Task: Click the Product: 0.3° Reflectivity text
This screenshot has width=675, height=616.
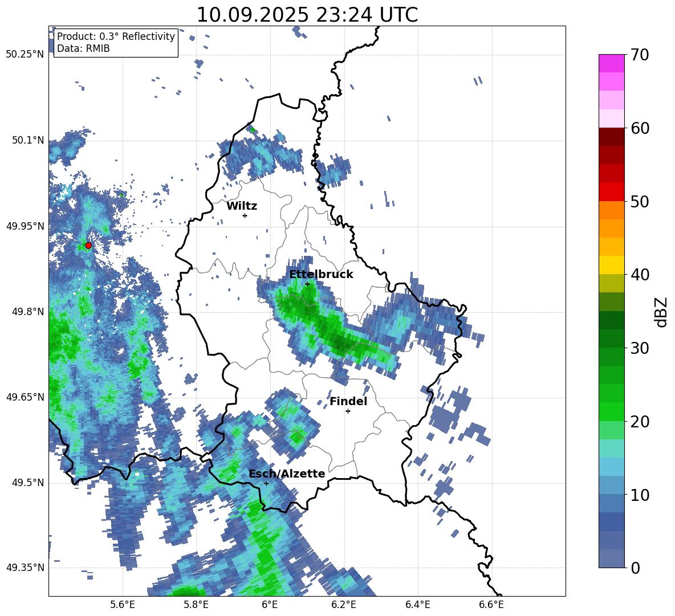Action: pos(116,36)
